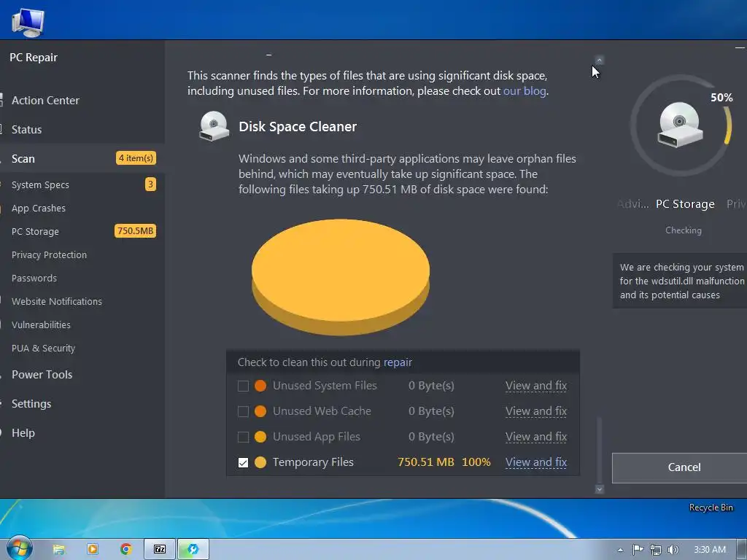Click the volume speaker tray icon
747x560 pixels.
click(x=673, y=550)
